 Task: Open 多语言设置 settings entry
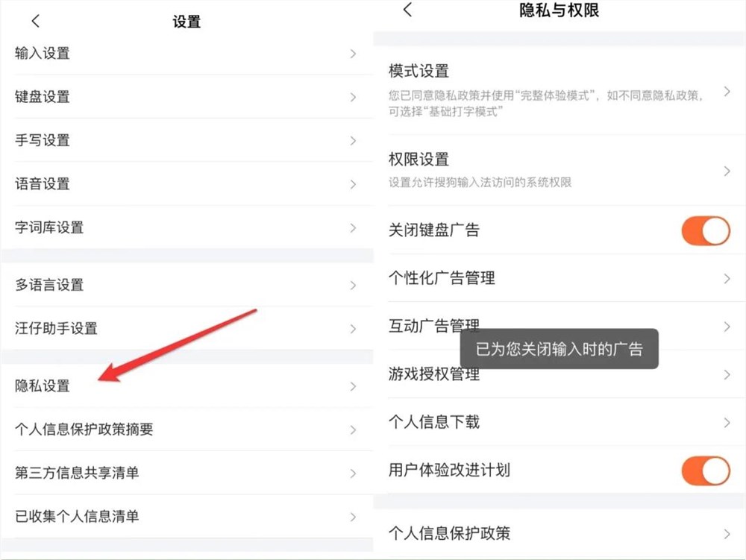(x=186, y=285)
